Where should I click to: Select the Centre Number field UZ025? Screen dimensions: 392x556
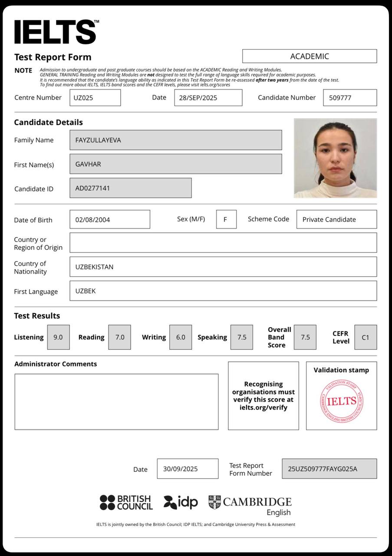(x=95, y=97)
